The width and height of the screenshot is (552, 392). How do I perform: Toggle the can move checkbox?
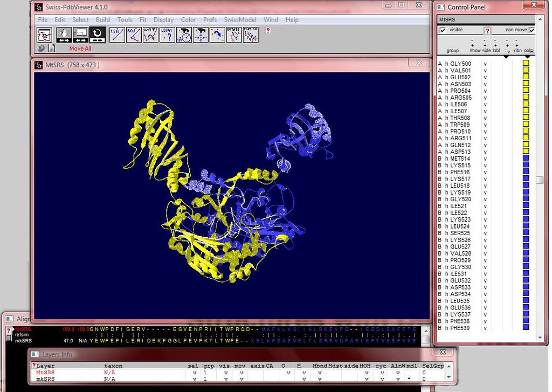[x=532, y=30]
